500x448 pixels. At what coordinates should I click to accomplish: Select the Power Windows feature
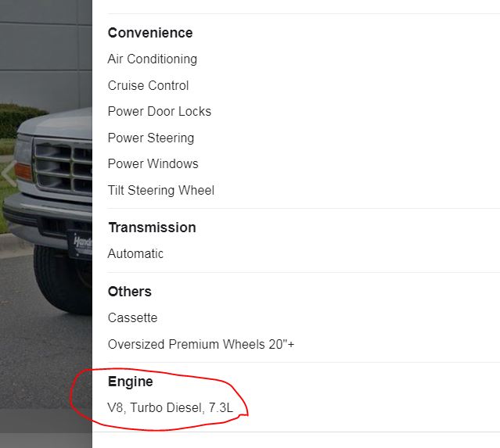tap(153, 163)
